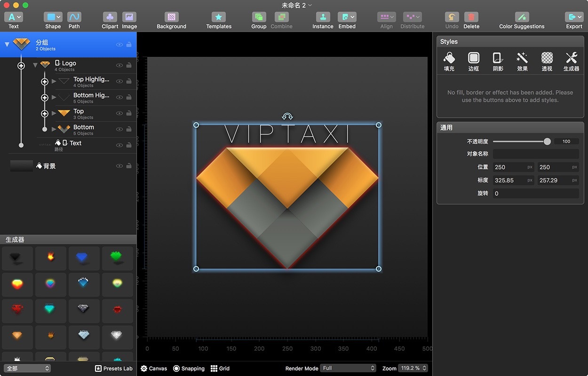Viewport: 588px width, 376px height.
Task: Click the opacity (不透明度) slider handle
Action: [547, 141]
